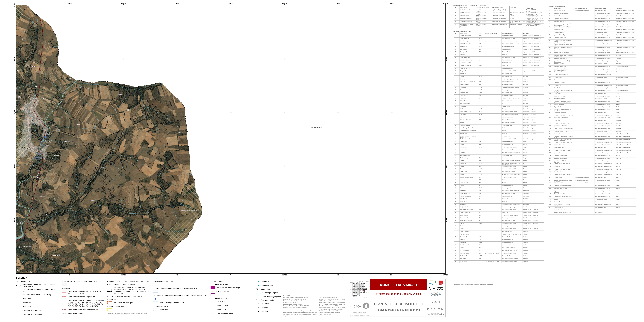
Task: Click the Idade do Bronze triangle symbol
Action: tap(213, 310)
